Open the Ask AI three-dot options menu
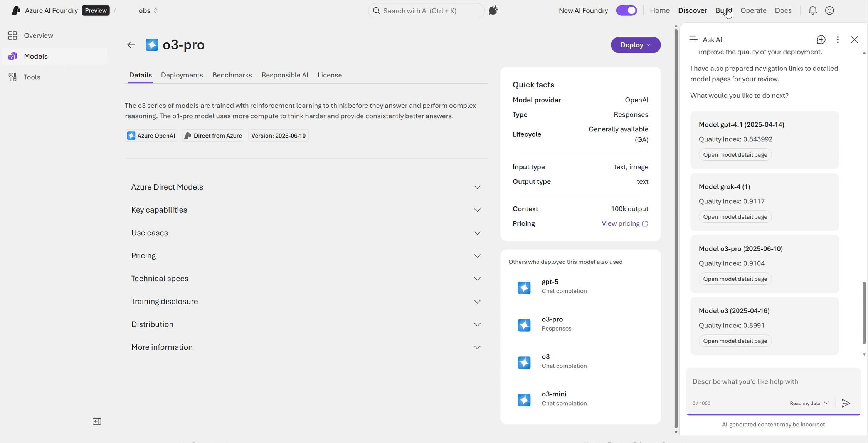 (837, 39)
